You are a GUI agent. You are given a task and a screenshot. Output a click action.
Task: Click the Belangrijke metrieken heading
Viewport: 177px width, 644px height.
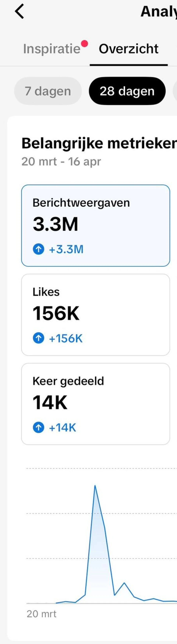[x=99, y=143]
